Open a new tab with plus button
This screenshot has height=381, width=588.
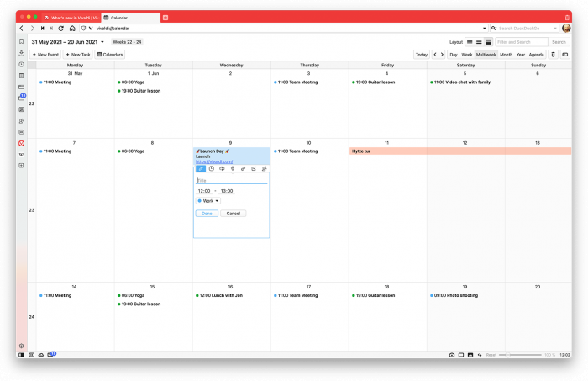tap(165, 18)
